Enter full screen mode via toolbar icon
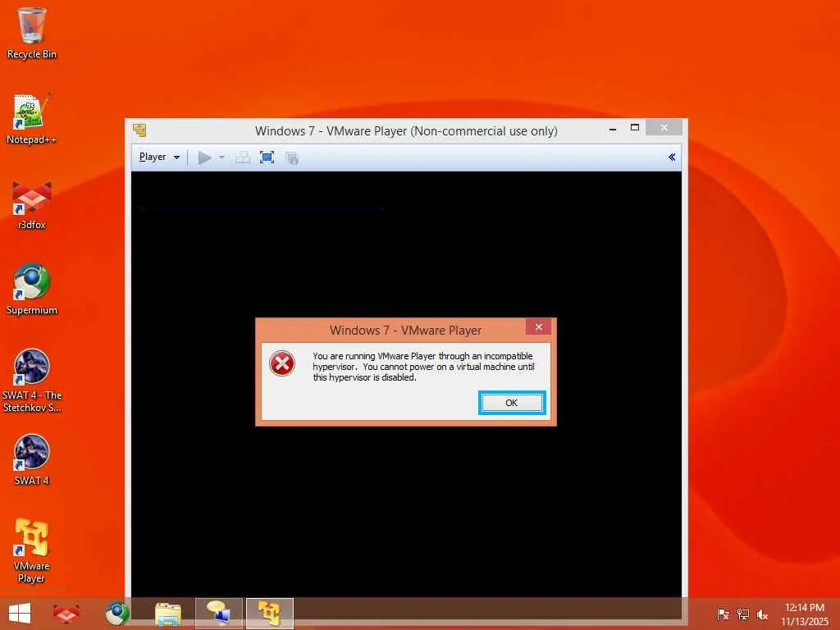This screenshot has height=630, width=840. click(x=267, y=157)
